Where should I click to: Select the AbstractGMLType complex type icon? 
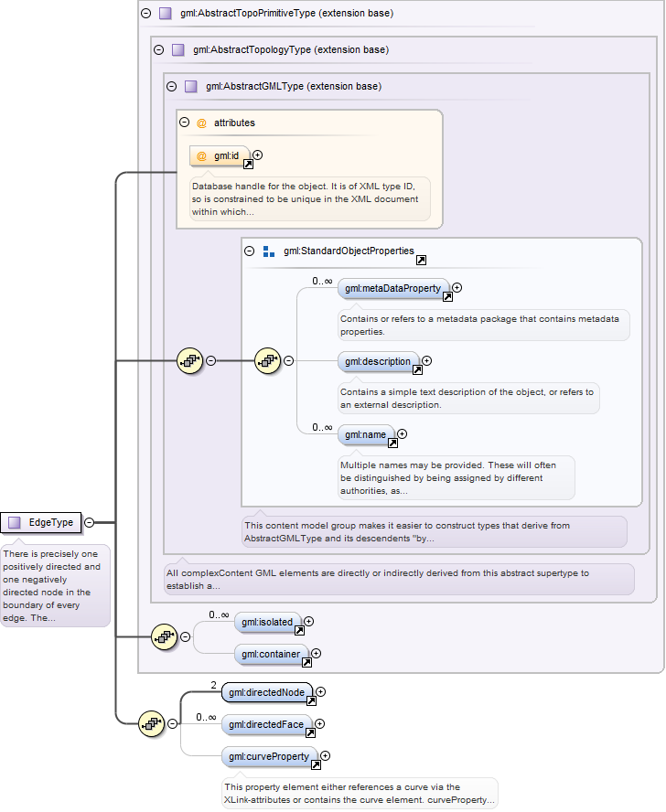[x=190, y=87]
